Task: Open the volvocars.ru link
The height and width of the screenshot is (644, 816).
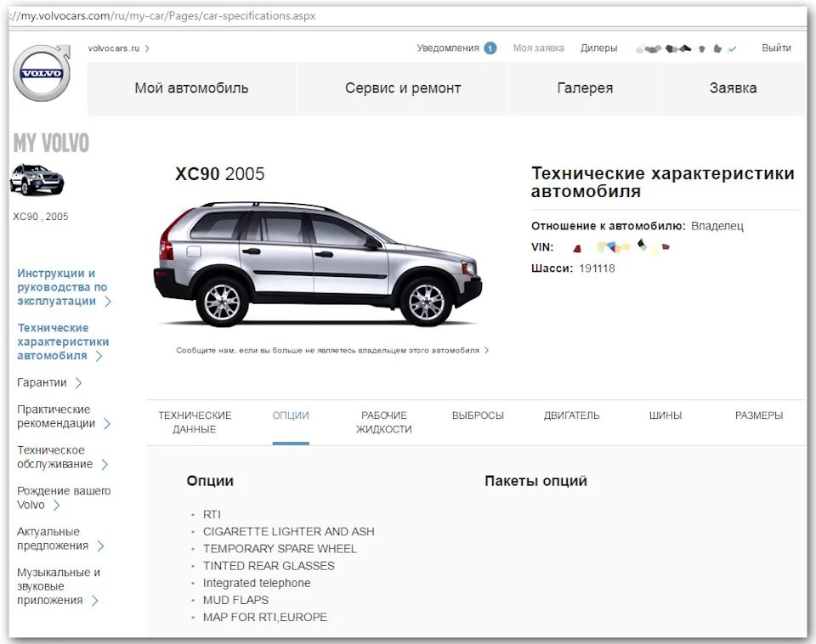Action: [113, 48]
